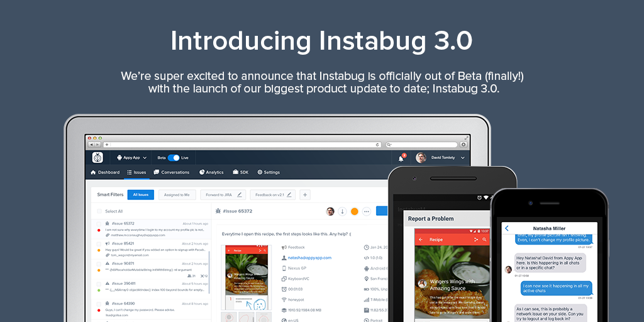Click the browser address bar

(x=242, y=145)
